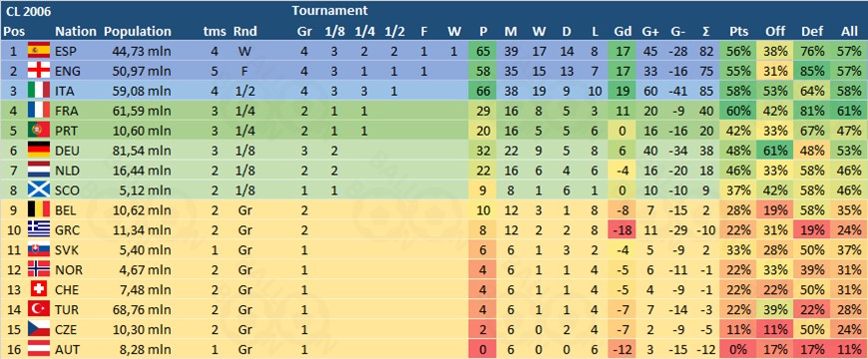Select the Tournament heading
Screen dimensions: 868x359
click(329, 10)
